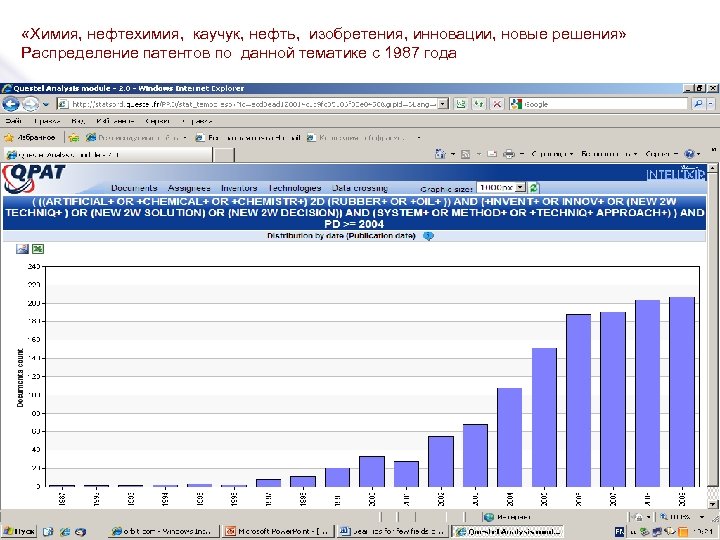Switch to Microsoft PowerPoint taskbar item

(279, 532)
